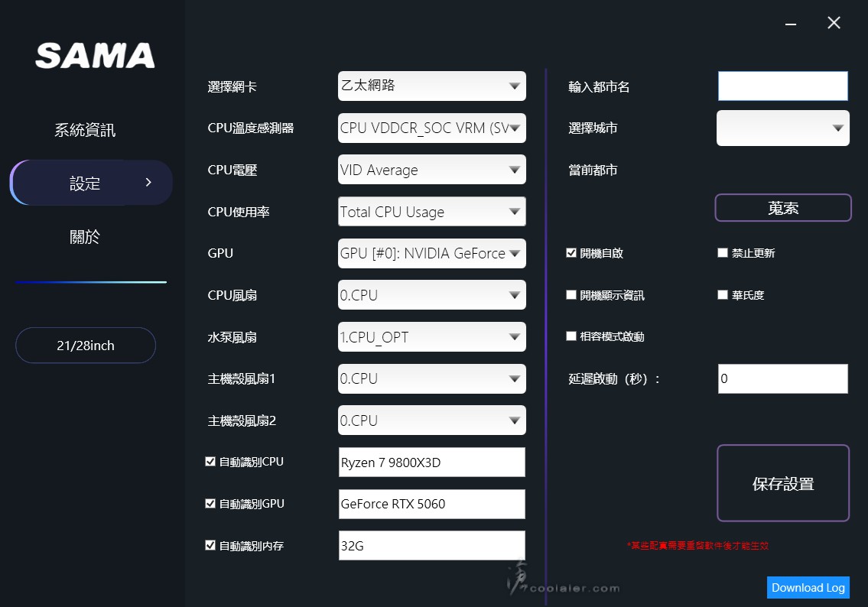Click the 保存設置 button

pyautogui.click(x=783, y=483)
